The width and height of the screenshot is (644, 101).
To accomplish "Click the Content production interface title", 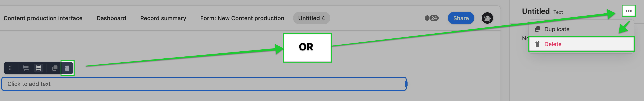I will (x=43, y=18).
